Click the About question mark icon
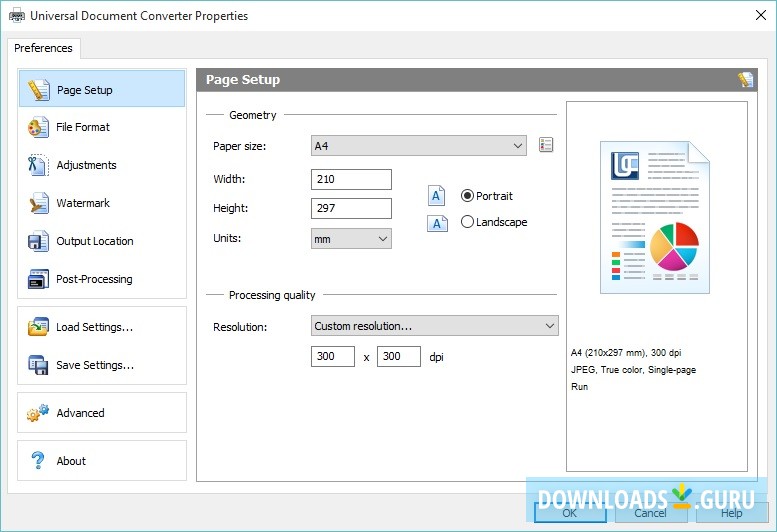The image size is (777, 532). (x=38, y=461)
